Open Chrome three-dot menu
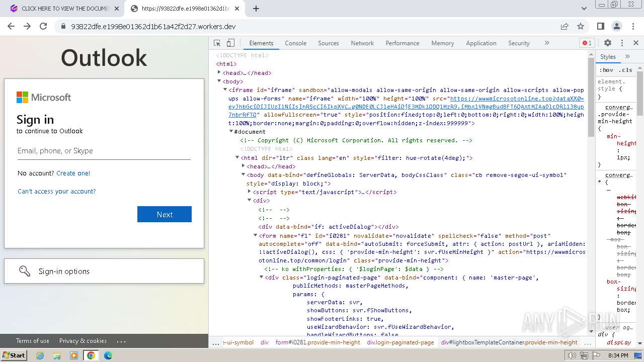644x362 pixels. tap(632, 26)
